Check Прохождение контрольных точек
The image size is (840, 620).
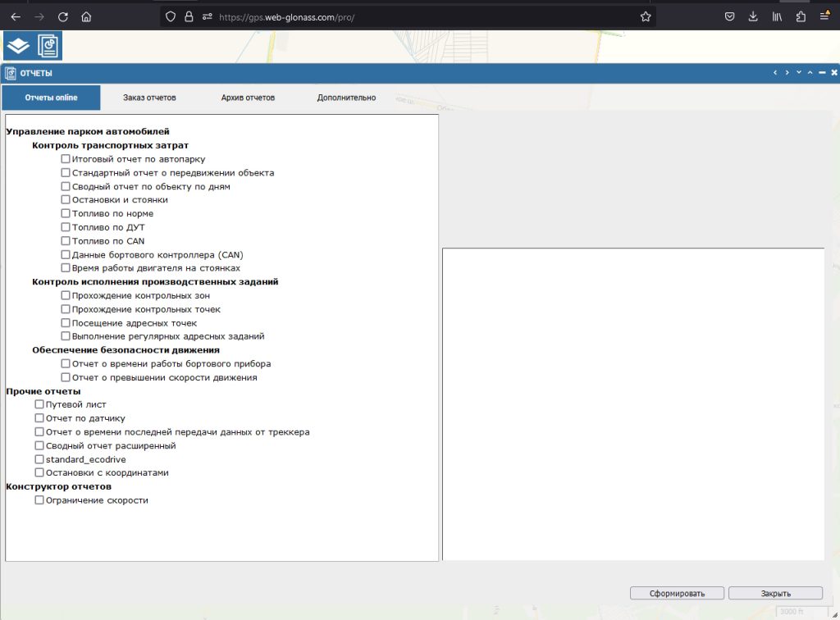[66, 309]
